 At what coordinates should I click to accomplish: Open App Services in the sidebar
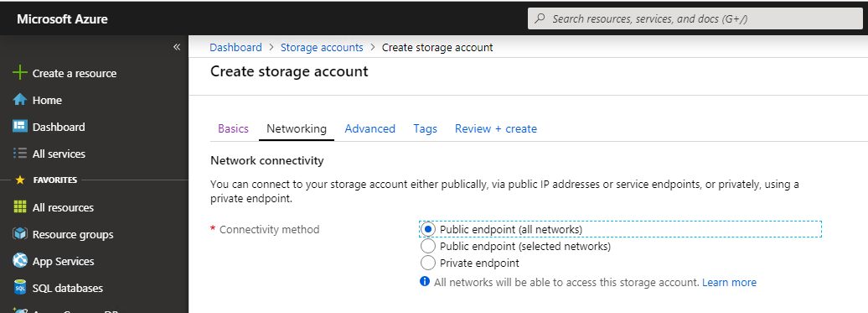point(63,262)
